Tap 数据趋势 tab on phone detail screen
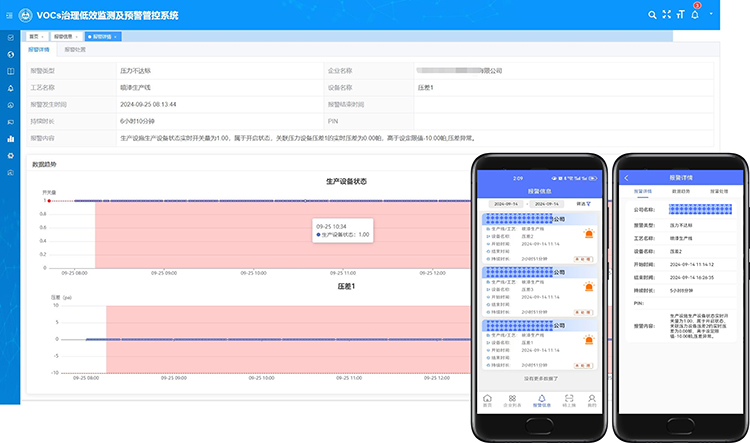750x443 pixels. coord(681,190)
